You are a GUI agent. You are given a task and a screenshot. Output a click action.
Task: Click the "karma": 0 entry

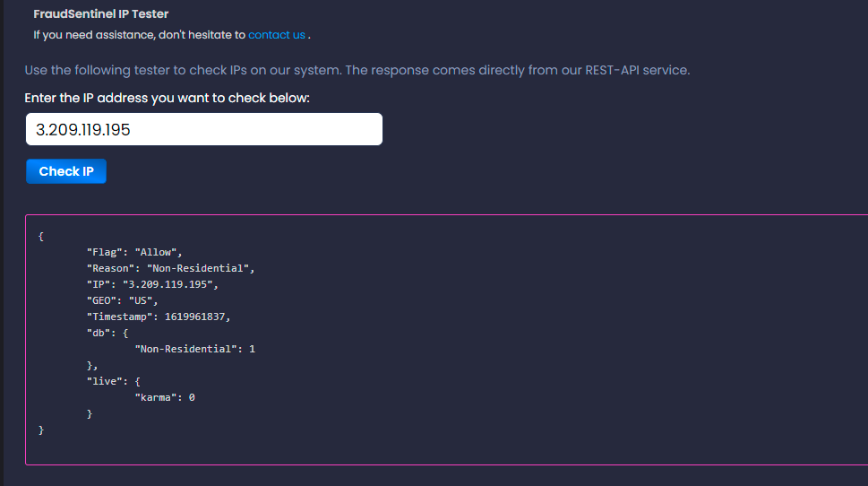pyautogui.click(x=165, y=397)
